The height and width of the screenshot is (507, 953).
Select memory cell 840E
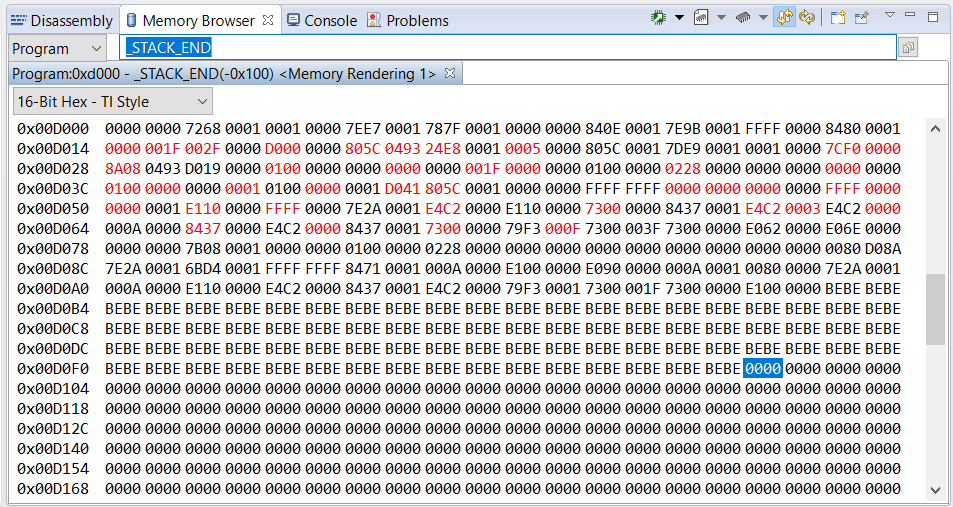[x=603, y=129]
